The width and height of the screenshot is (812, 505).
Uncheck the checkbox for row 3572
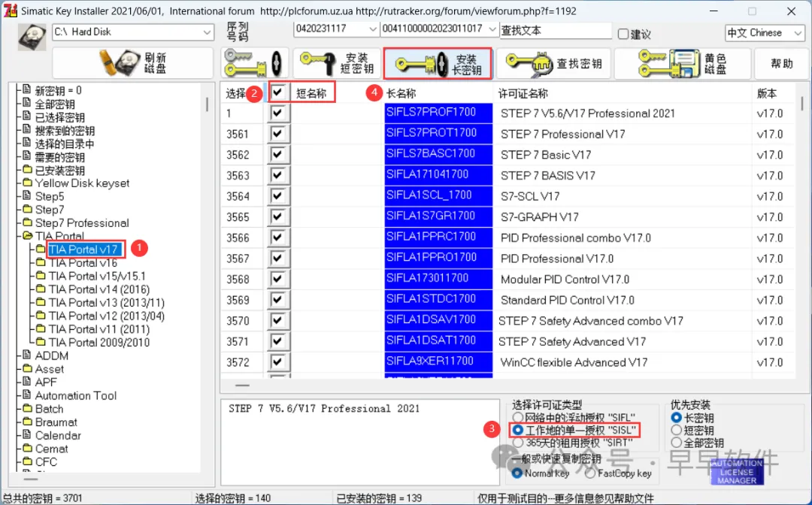point(278,361)
